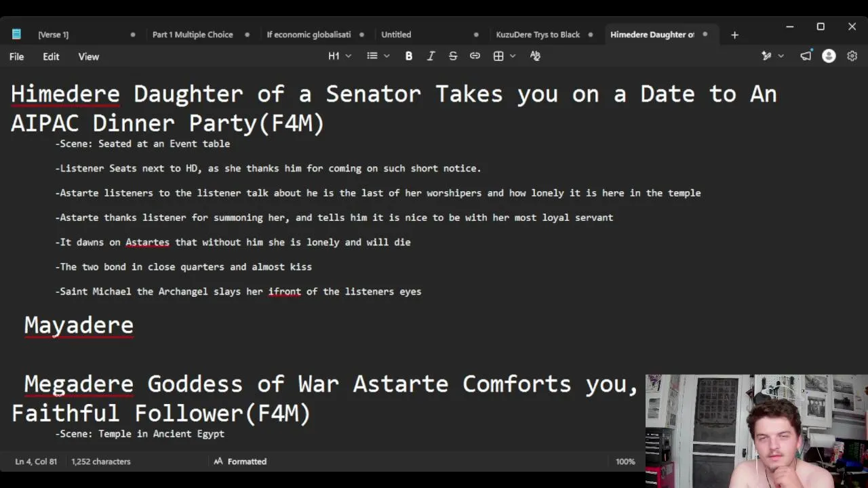868x488 pixels.
Task: Open Notepad settings gear
Action: click(852, 56)
